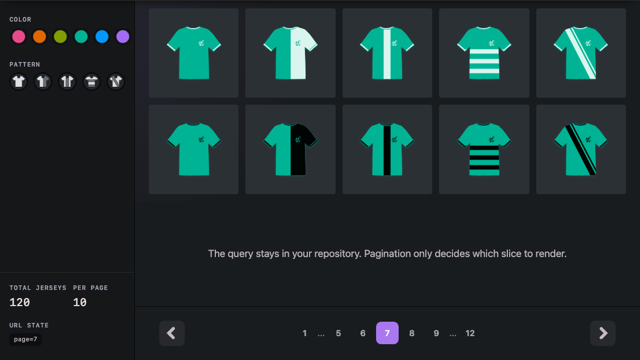
Task: Click the per page value 10
Action: click(x=80, y=302)
